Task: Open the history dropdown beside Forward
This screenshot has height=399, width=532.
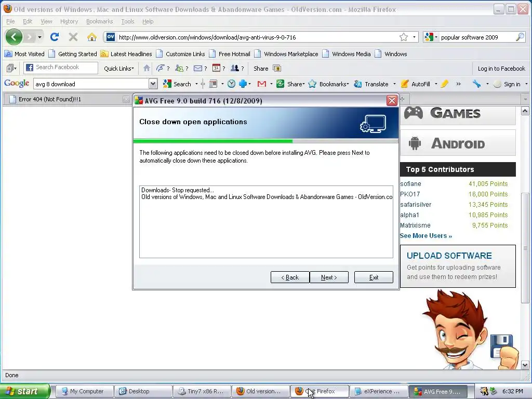Action: tap(39, 37)
